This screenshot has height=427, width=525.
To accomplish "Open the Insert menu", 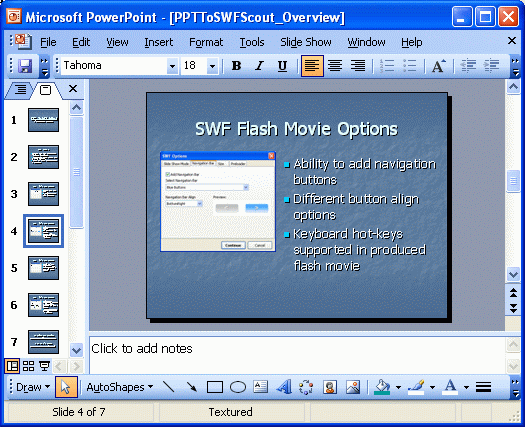I will 159,42.
